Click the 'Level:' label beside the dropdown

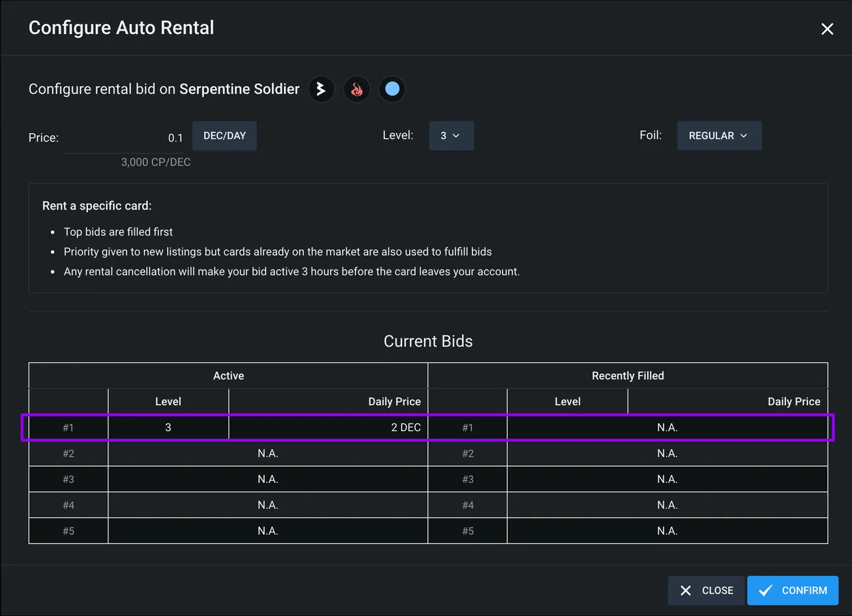click(398, 136)
